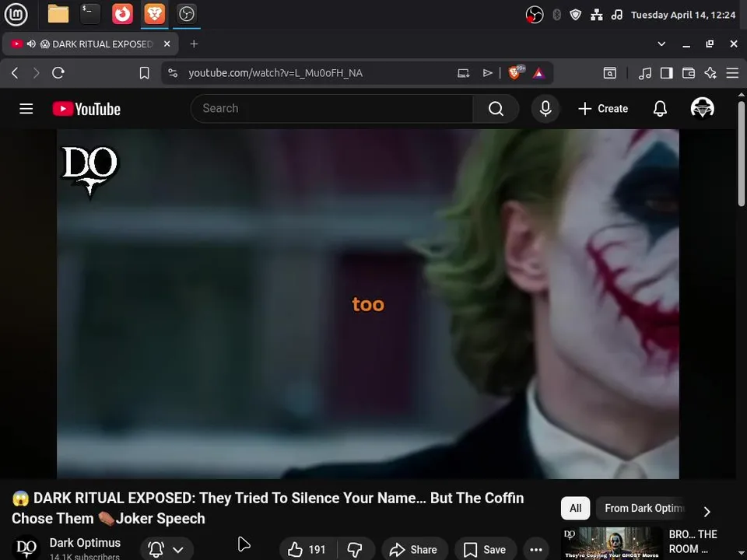Open the history and archive toolbar icon

click(609, 73)
